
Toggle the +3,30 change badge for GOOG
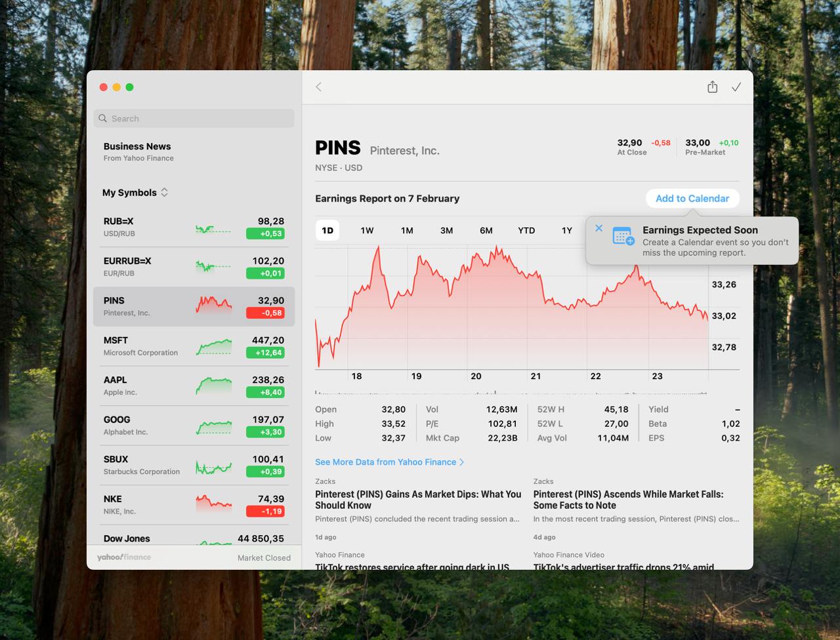tap(265, 432)
